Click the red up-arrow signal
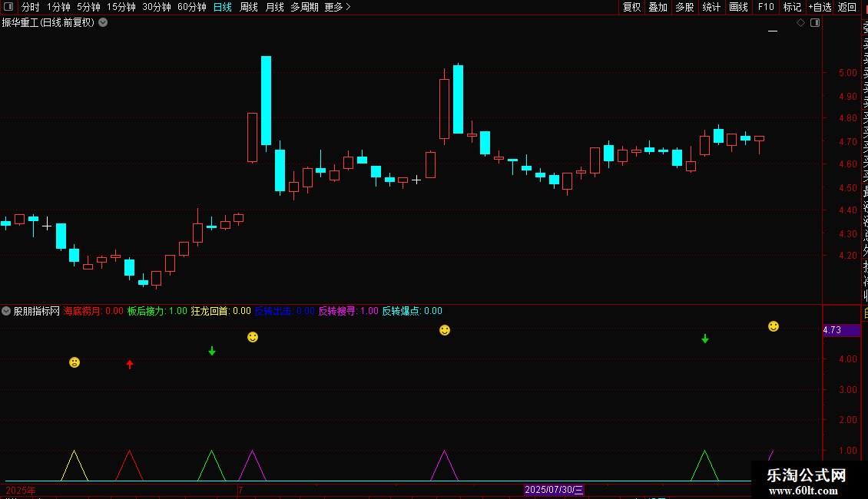Viewport: 868px width, 499px height. point(130,364)
